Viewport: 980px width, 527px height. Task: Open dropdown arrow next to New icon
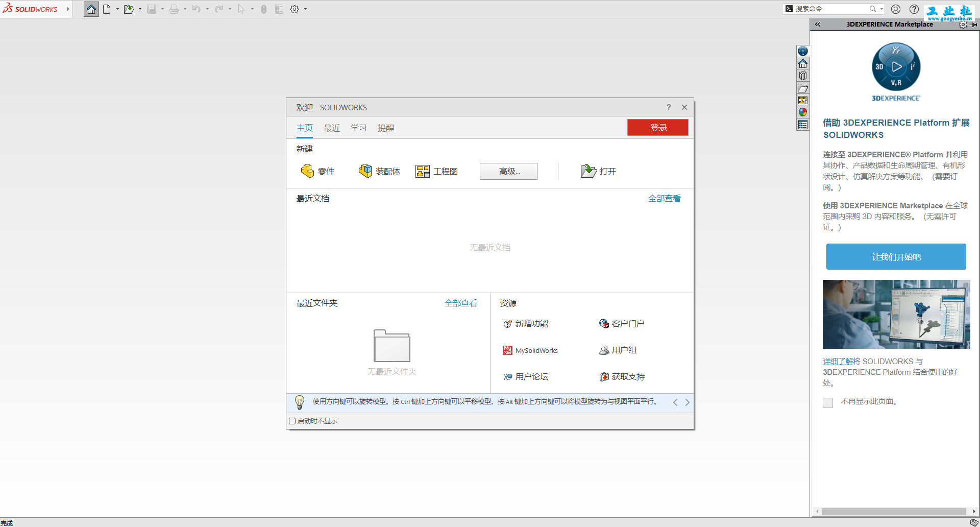click(117, 9)
